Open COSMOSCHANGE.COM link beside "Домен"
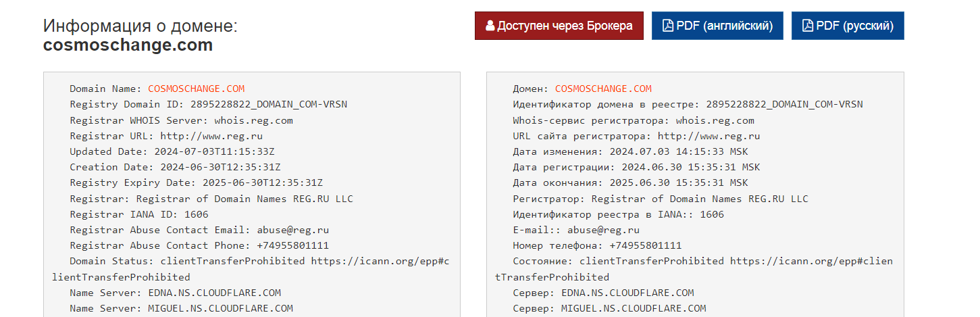Image resolution: width=980 pixels, height=317 pixels. point(603,89)
